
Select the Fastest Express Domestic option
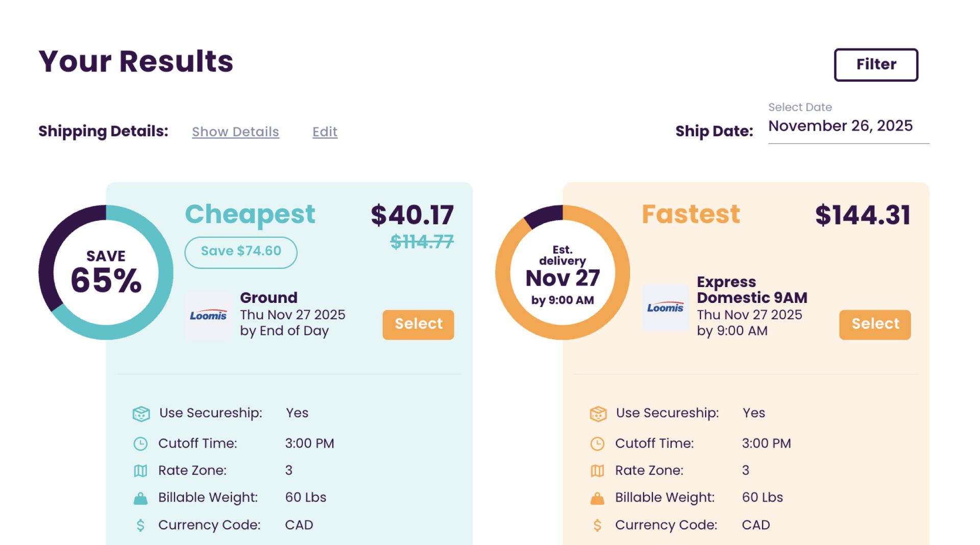(874, 324)
